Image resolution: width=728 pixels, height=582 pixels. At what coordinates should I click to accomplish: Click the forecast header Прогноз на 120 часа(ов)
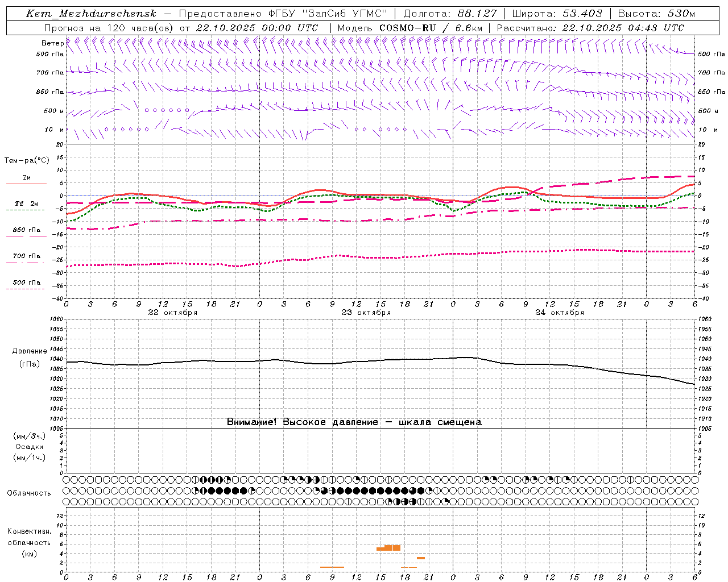[109, 28]
